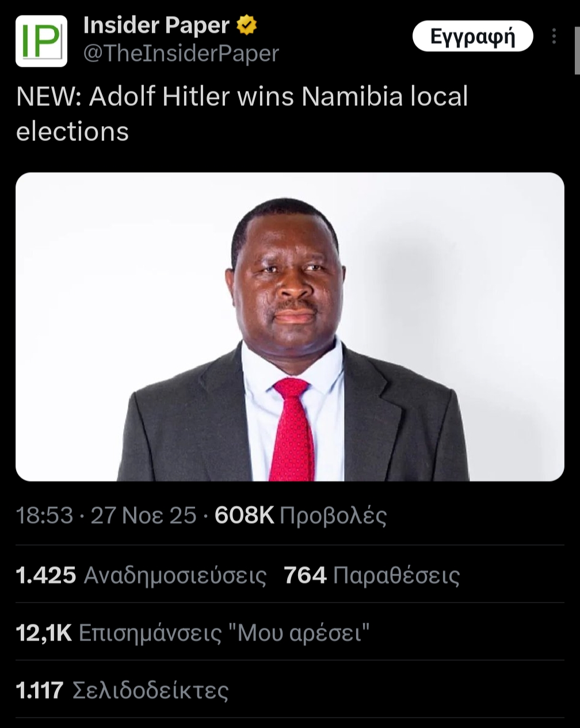This screenshot has width=580, height=728.
Task: View the 1.425 Αναδημοσιεύσεις reposts list
Action: click(141, 575)
